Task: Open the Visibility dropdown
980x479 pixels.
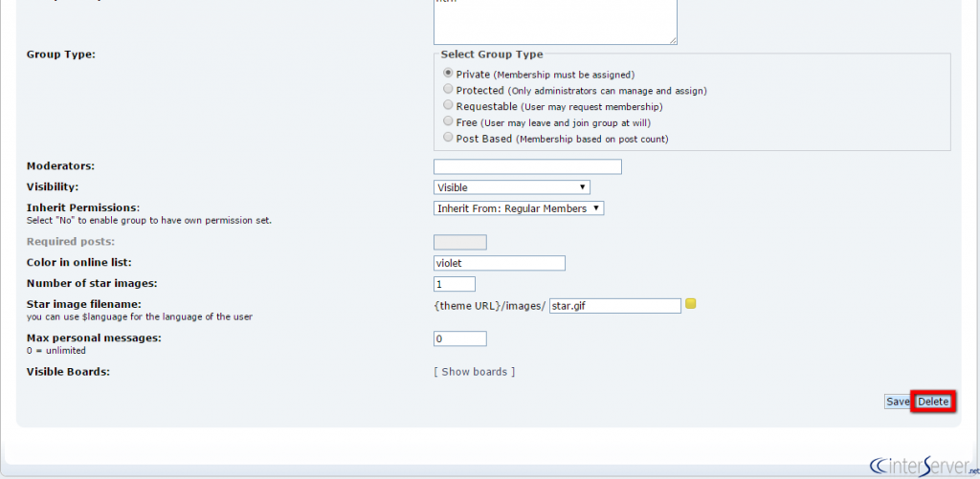Action: coord(512,187)
